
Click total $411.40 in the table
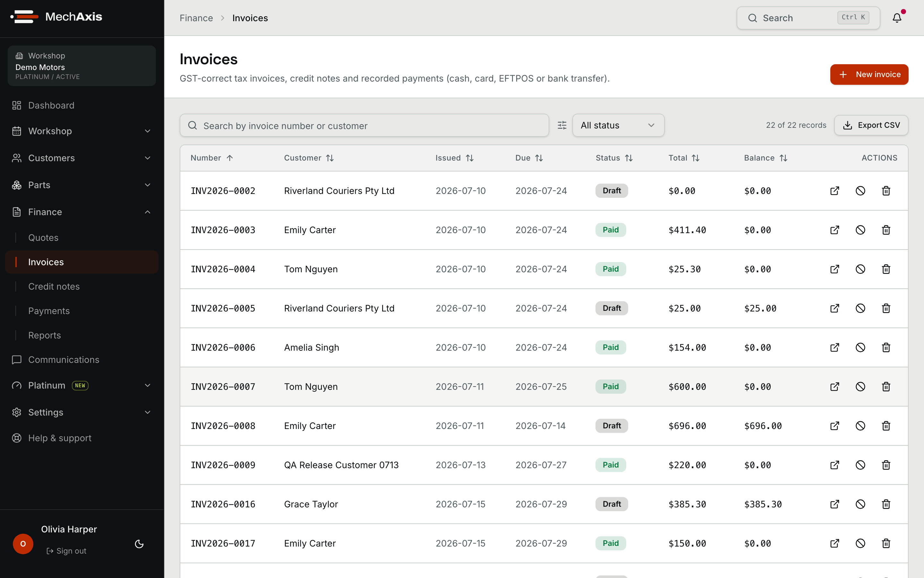pyautogui.click(x=687, y=230)
